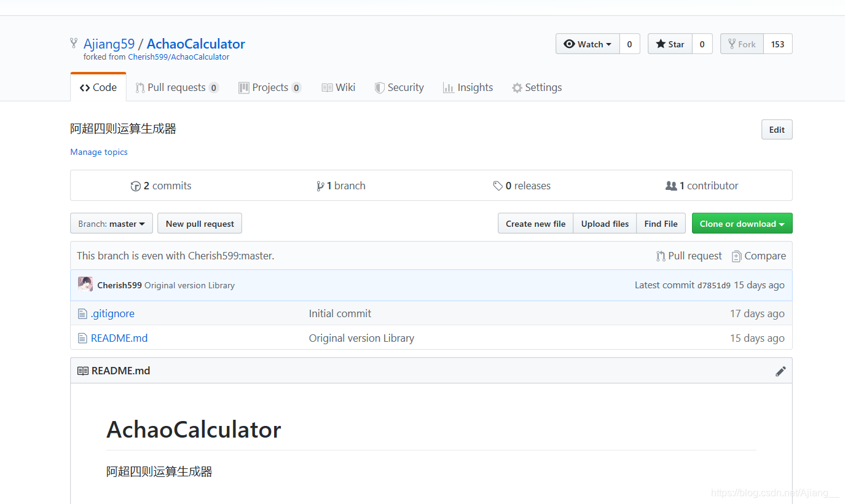The height and width of the screenshot is (504, 845).
Task: Click the commits history clock icon
Action: (136, 186)
